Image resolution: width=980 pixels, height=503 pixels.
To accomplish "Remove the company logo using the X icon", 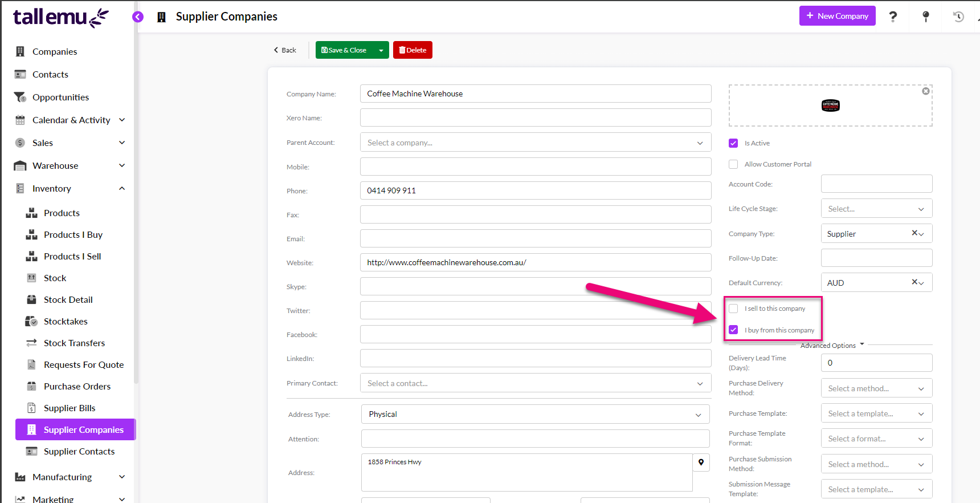I will tap(926, 91).
